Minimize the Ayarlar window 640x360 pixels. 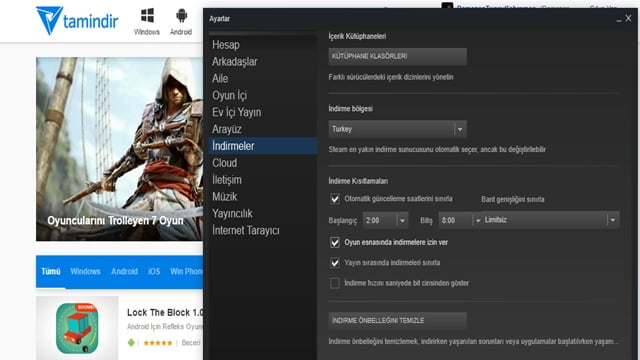[619, 19]
